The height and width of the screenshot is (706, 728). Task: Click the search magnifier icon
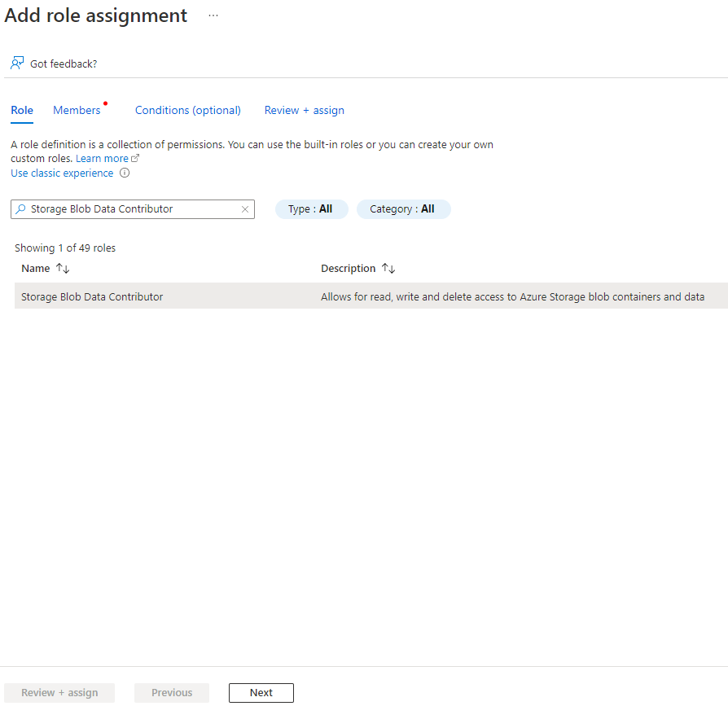pyautogui.click(x=20, y=209)
